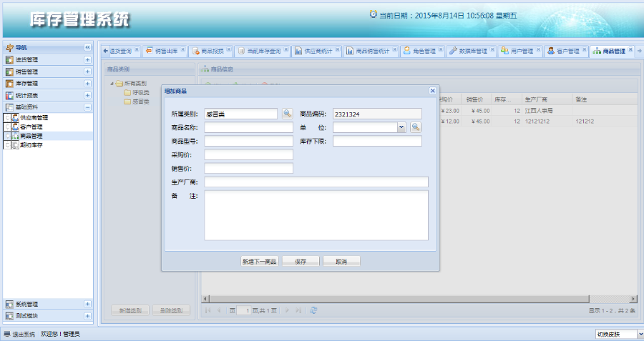Expand the 进货管理 accordion section
Screen dimensions: 644x341
87,60
